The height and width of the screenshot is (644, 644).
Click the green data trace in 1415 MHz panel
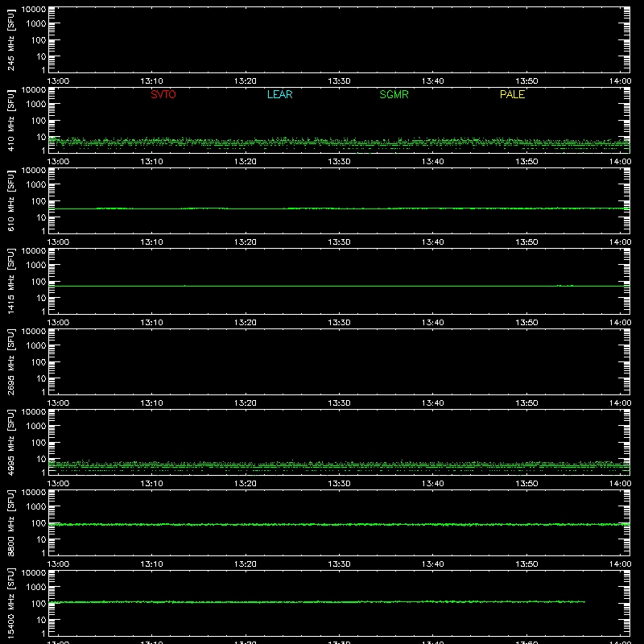tap(339, 286)
